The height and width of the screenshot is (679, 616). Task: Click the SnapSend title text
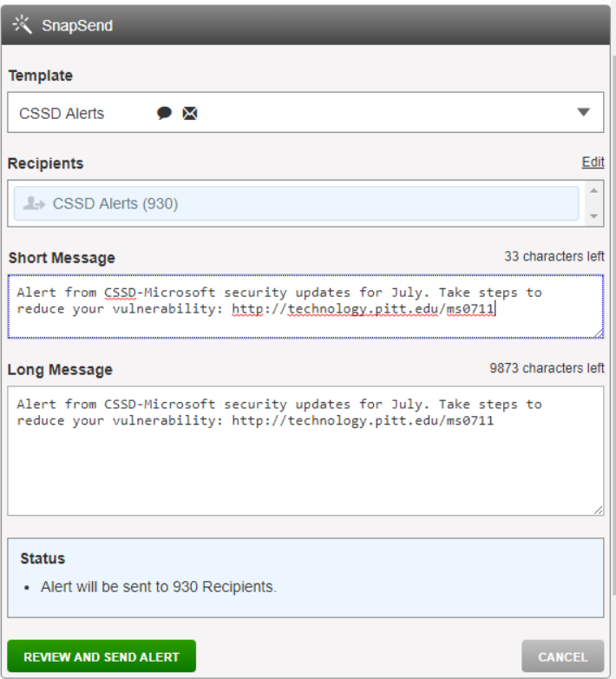pos(77,25)
